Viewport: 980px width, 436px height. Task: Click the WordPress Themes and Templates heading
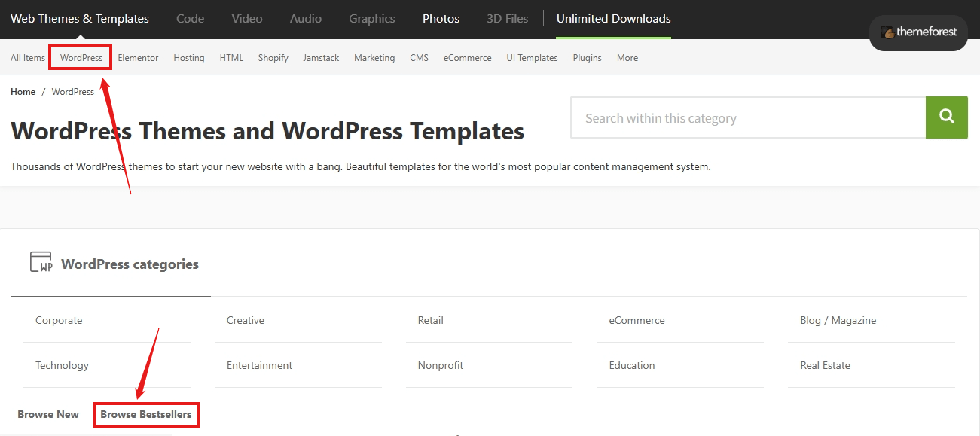[267, 131]
